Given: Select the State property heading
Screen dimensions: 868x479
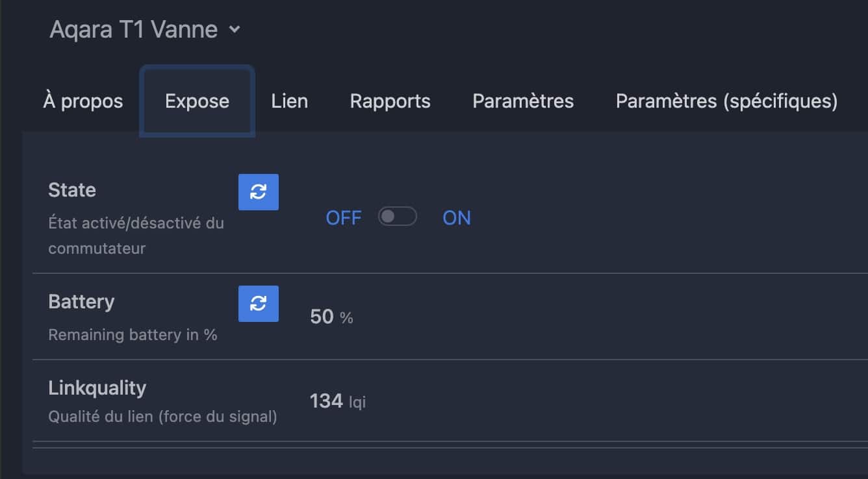Looking at the screenshot, I should click(72, 190).
